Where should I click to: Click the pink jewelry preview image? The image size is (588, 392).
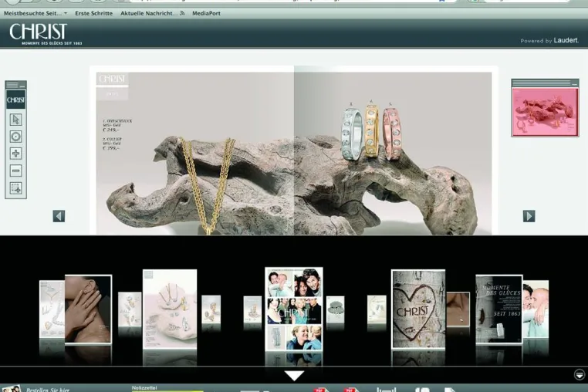point(545,112)
